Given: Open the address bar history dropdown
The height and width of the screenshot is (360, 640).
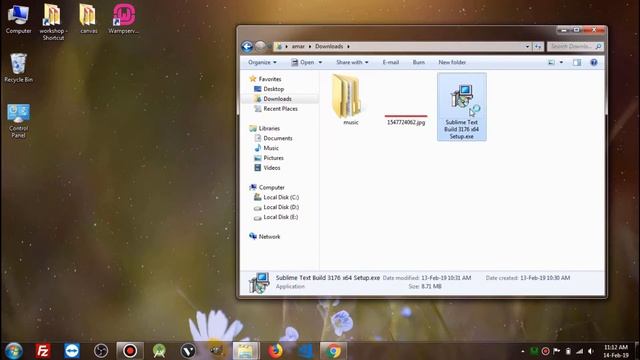Looking at the screenshot, I should click(x=527, y=47).
